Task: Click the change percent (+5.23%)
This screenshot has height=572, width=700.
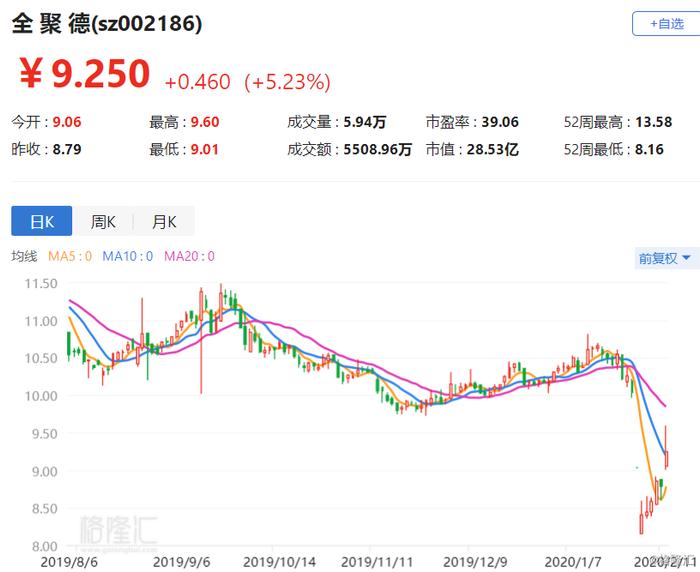Action: (288, 82)
